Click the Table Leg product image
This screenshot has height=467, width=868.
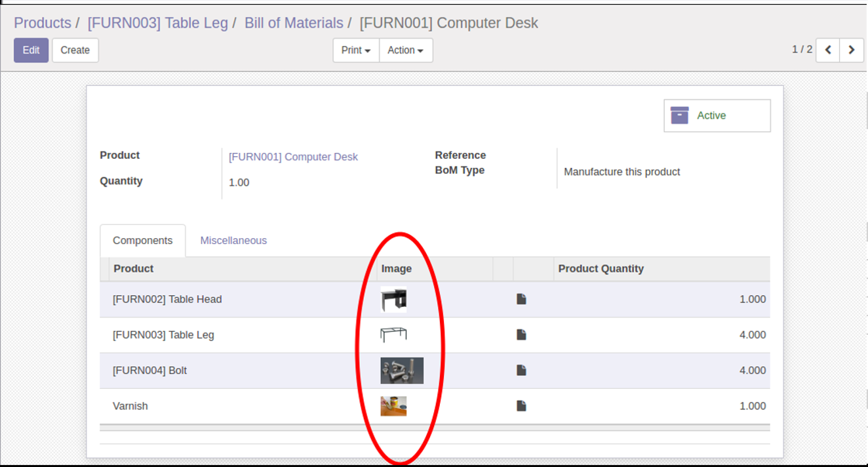(394, 335)
